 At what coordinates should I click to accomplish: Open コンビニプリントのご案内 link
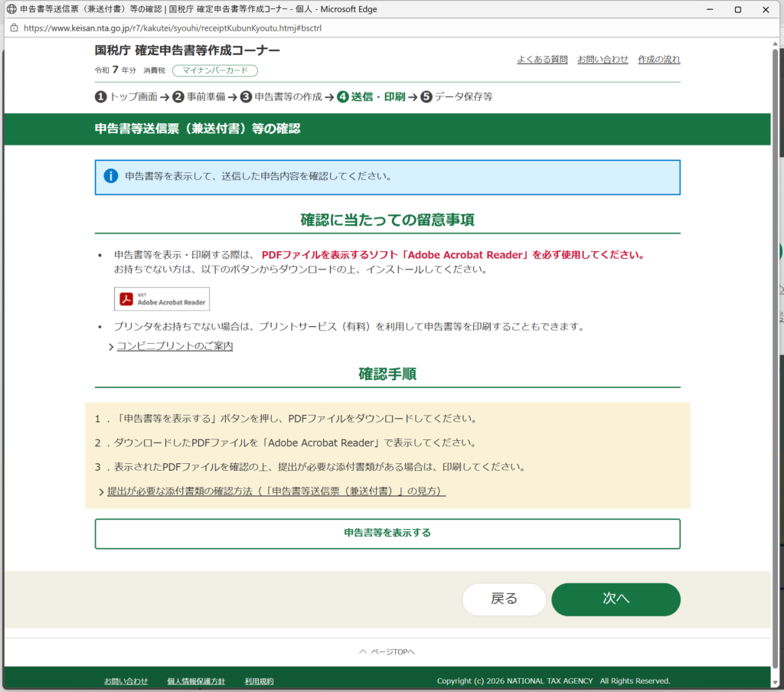(175, 346)
